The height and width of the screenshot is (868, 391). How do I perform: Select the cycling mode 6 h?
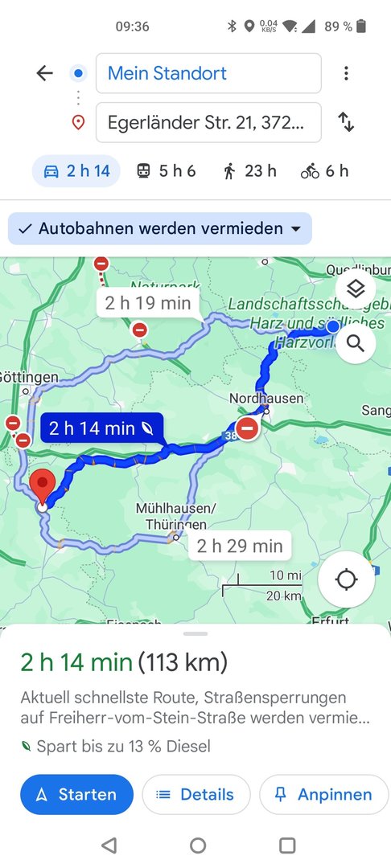point(324,171)
